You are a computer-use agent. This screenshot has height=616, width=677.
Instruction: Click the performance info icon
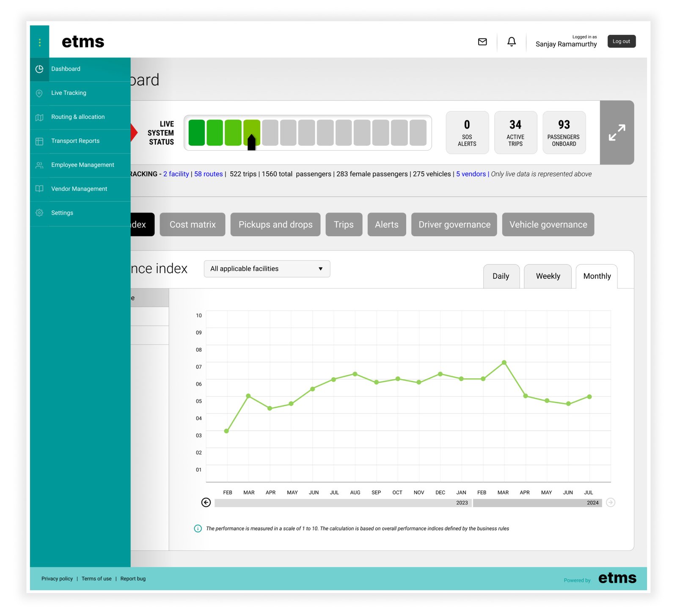[x=198, y=528]
